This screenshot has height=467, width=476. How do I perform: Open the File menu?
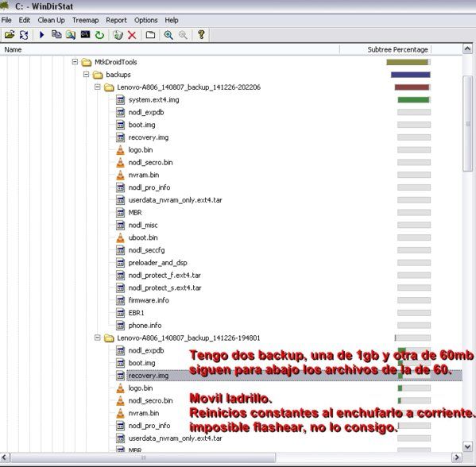point(6,21)
